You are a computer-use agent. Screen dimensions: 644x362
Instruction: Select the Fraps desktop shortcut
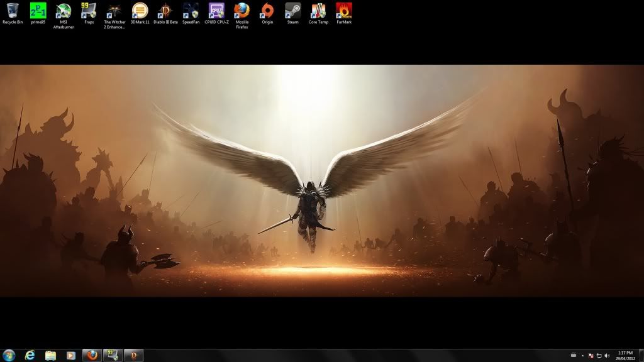point(89,14)
